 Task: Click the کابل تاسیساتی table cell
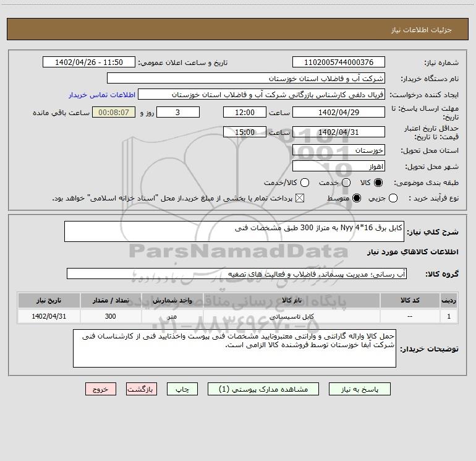[291, 316]
